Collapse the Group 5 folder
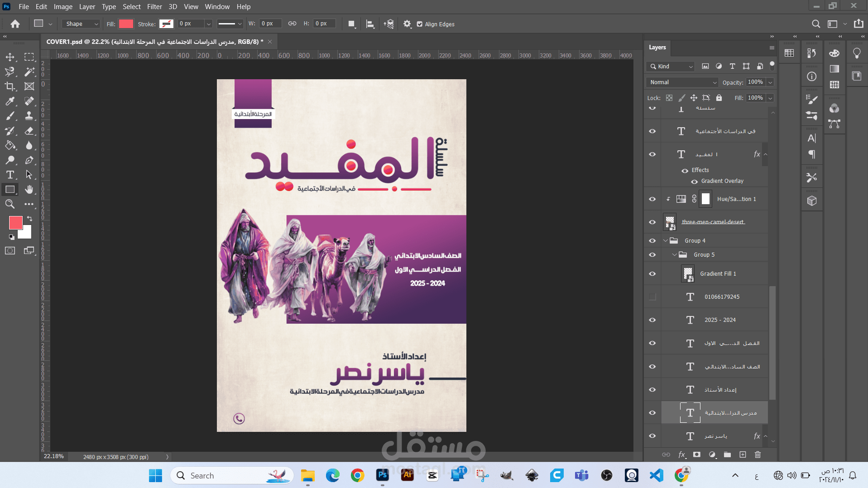This screenshot has height=488, width=868. tap(675, 255)
